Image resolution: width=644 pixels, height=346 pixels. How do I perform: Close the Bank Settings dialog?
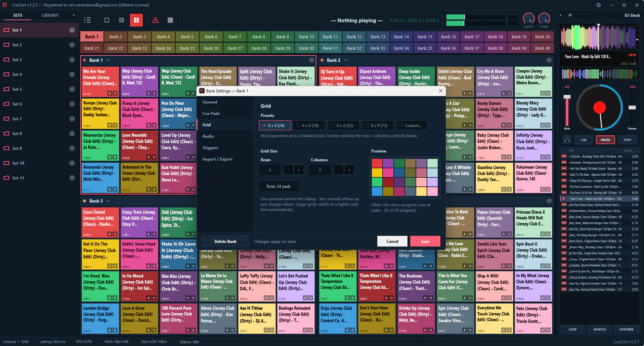point(441,91)
